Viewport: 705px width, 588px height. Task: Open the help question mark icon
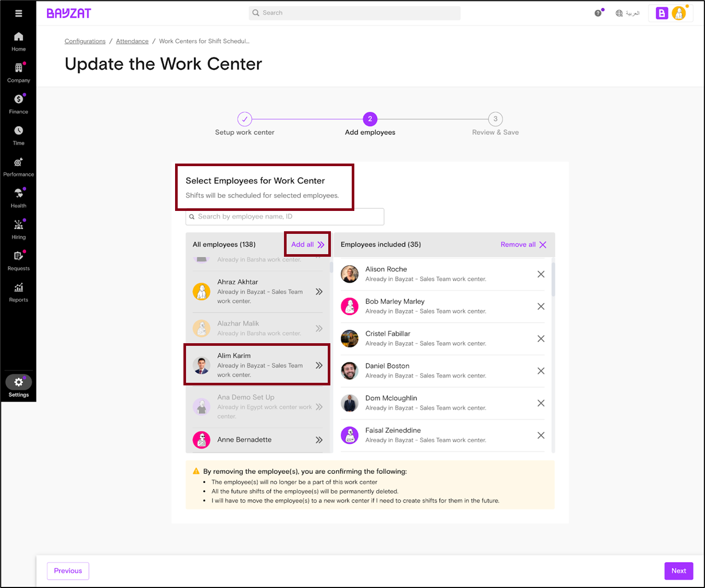point(598,13)
